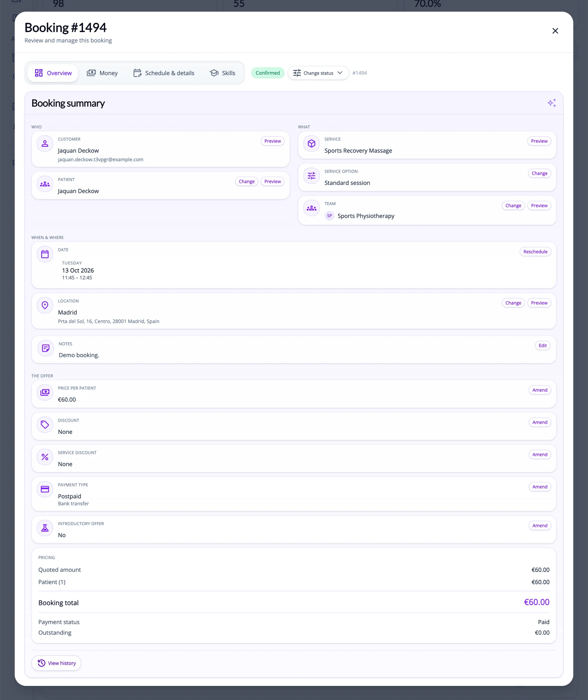588x700 pixels.
Task: Change the patient
Action: tap(247, 181)
